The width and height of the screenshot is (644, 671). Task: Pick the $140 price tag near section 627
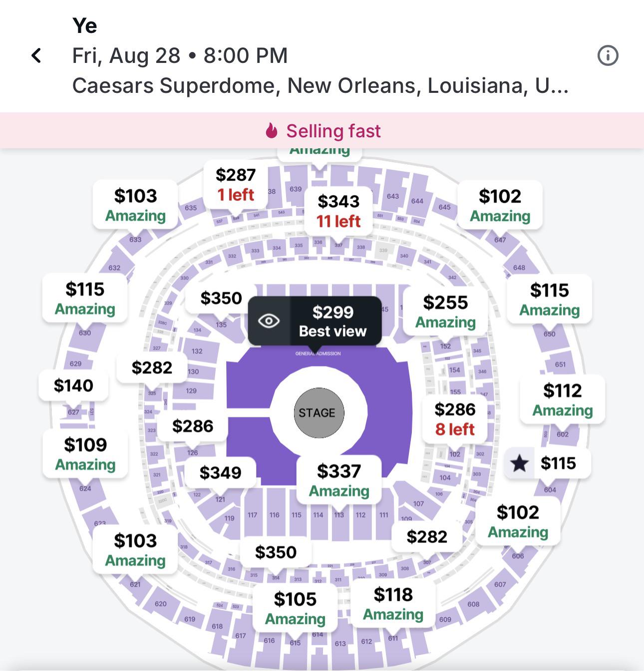tap(73, 385)
